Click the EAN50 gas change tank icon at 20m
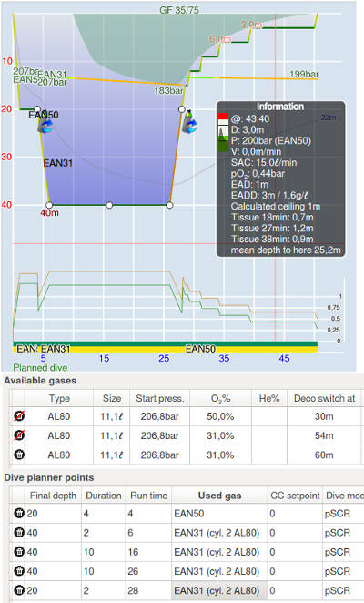The image size is (364, 603). pos(45,123)
